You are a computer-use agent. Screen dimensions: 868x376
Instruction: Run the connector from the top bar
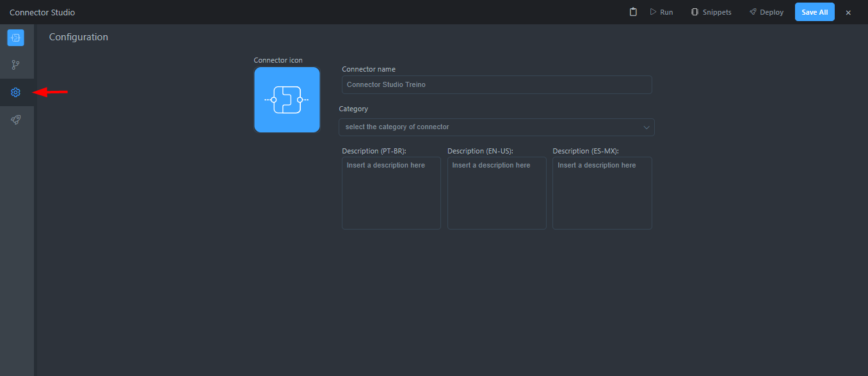tap(661, 12)
